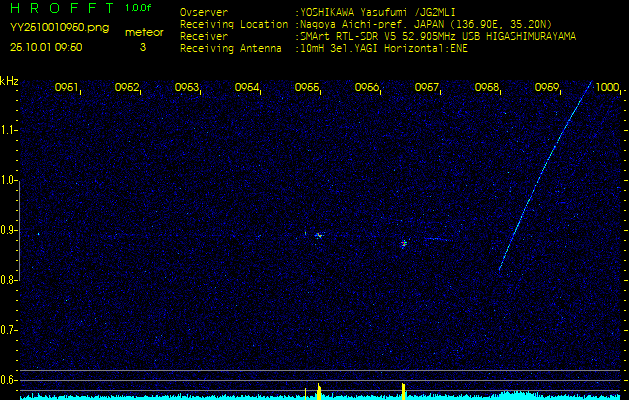Select observer name YOSHIKAWA Yasufumi /JG2MLI
Viewport: 629px width, 400px height.
pos(377,12)
